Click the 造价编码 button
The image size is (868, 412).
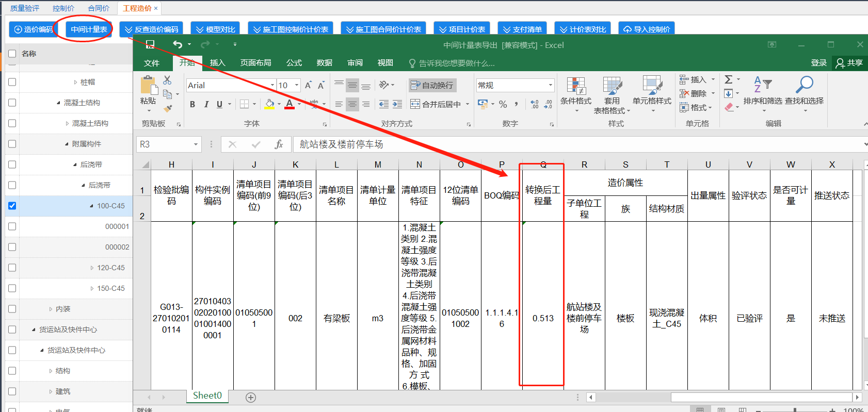pos(33,29)
